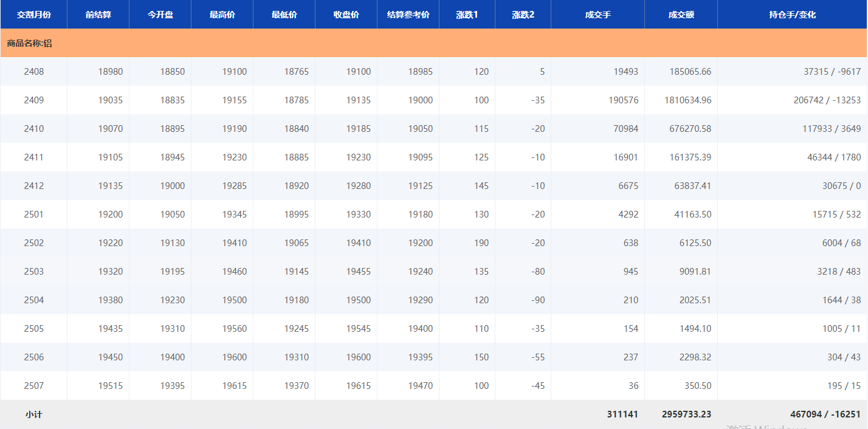The width and height of the screenshot is (868, 429).
Task: Click the 2501 delivery month cell
Action: click(34, 214)
